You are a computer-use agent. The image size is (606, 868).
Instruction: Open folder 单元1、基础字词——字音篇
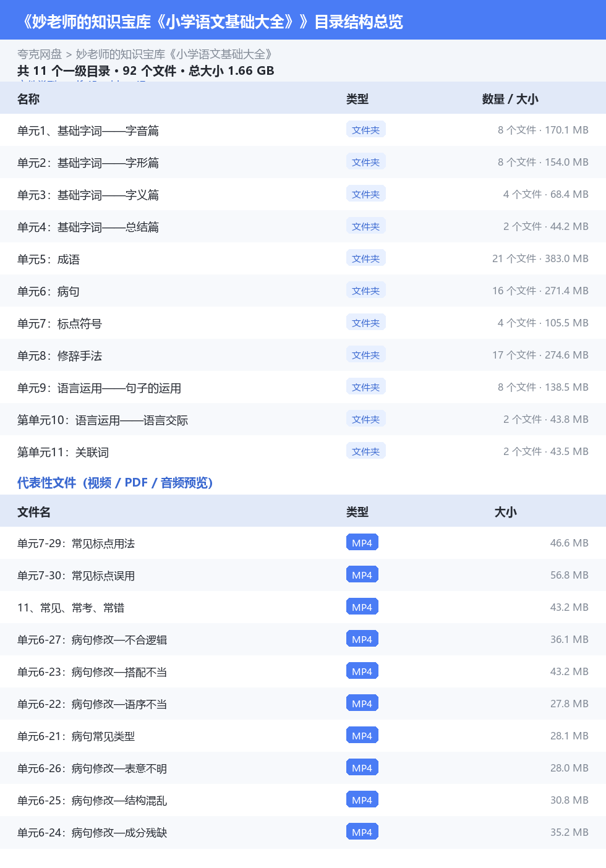tap(88, 130)
